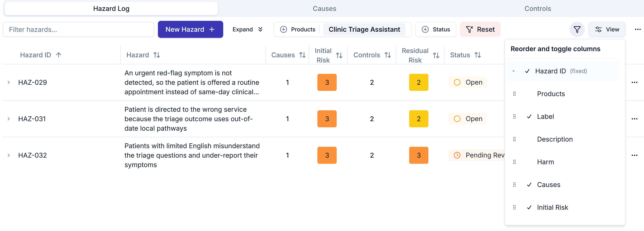This screenshot has width=644, height=231.
Task: Switch to the Hazard Log tab
Action: point(111,9)
